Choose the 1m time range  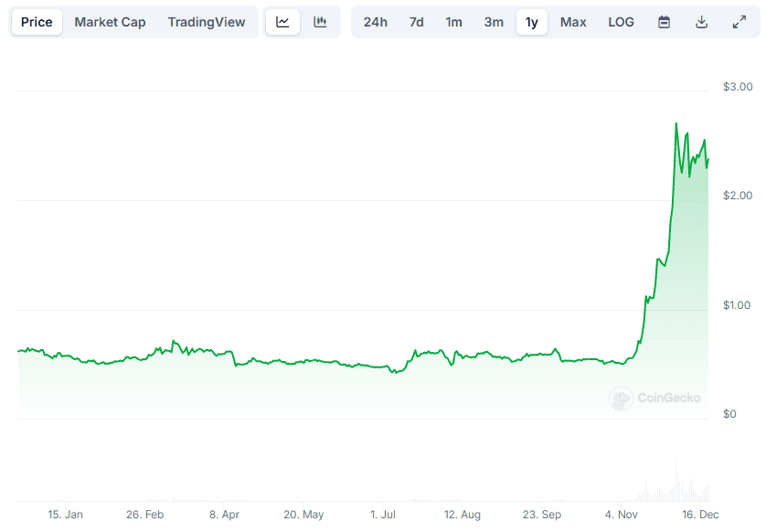(453, 22)
